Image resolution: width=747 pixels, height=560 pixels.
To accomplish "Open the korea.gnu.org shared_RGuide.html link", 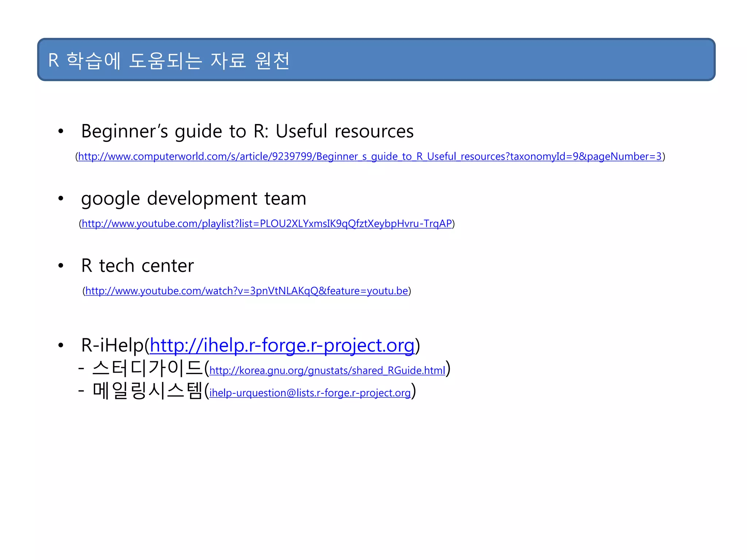I will 327,370.
